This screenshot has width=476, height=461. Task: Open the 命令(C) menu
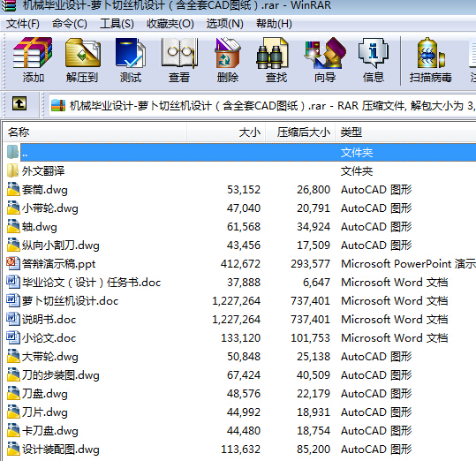click(70, 23)
